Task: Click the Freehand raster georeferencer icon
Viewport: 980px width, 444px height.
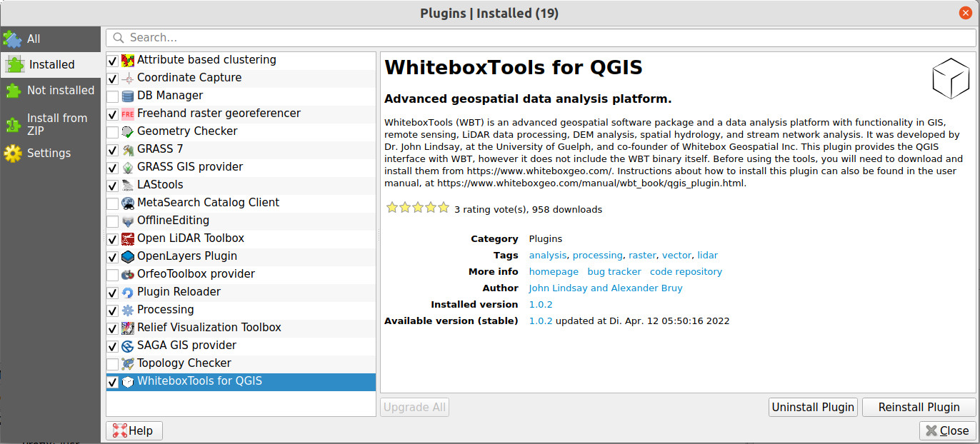Action: (128, 114)
